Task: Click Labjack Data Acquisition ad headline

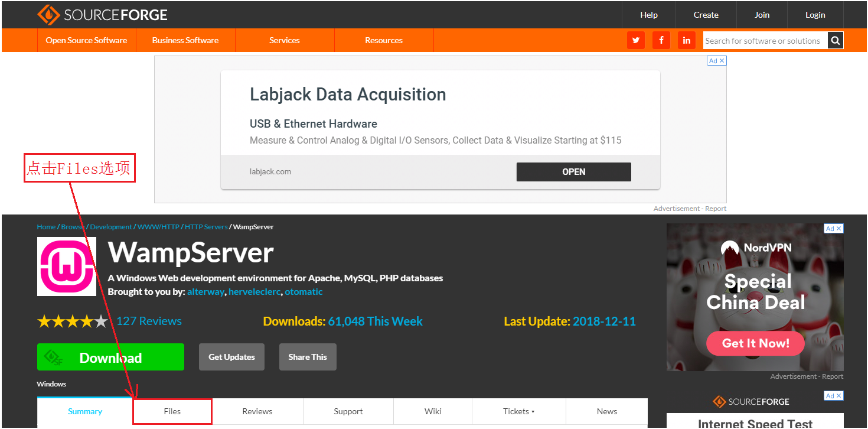Action: [x=348, y=94]
